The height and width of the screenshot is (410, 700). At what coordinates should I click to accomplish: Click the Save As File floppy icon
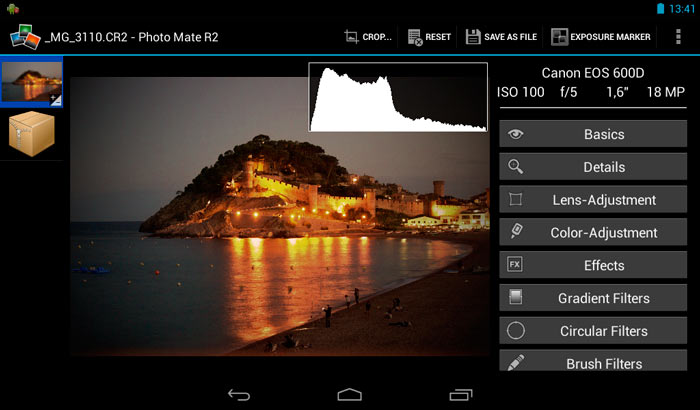473,37
